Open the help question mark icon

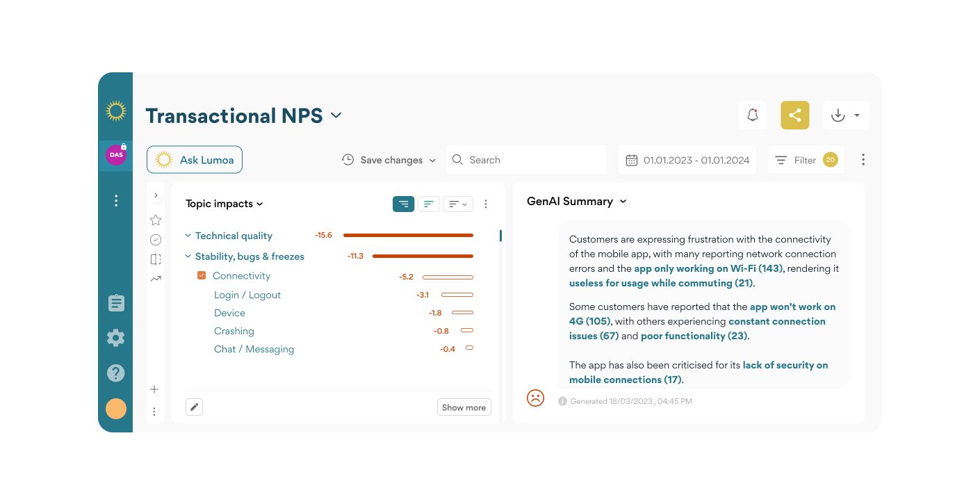coord(115,373)
